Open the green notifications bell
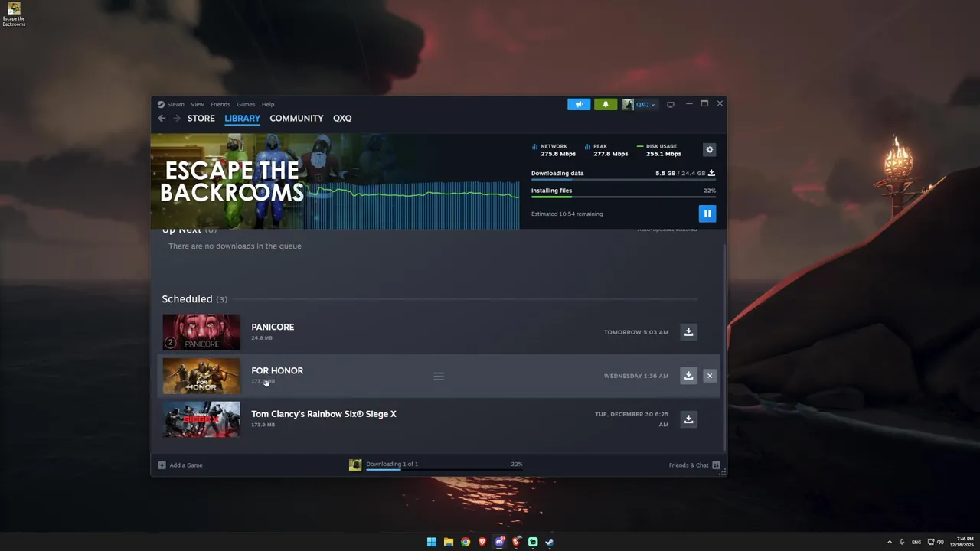The width and height of the screenshot is (980, 551). [x=605, y=104]
